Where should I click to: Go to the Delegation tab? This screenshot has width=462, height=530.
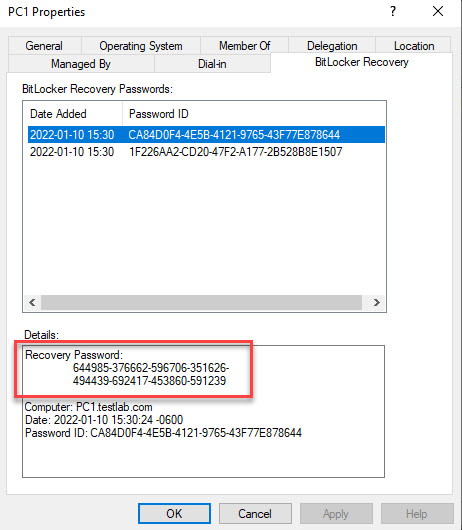332,46
